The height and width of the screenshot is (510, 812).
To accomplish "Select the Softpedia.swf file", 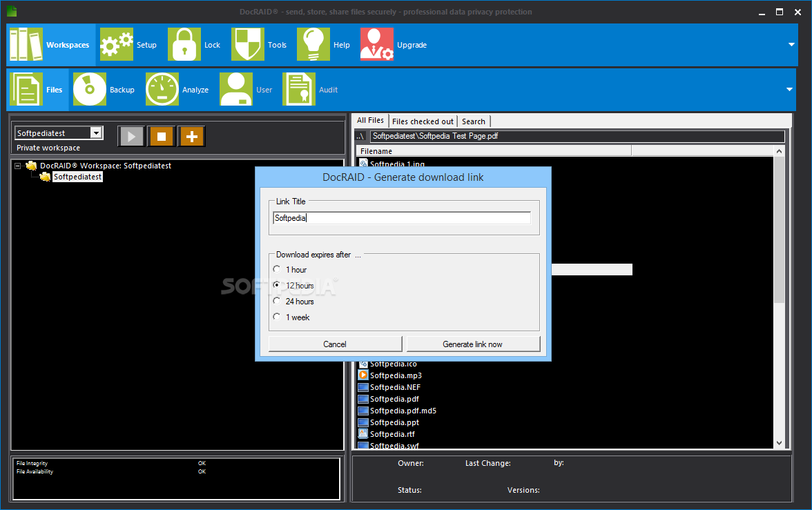I will pyautogui.click(x=394, y=445).
